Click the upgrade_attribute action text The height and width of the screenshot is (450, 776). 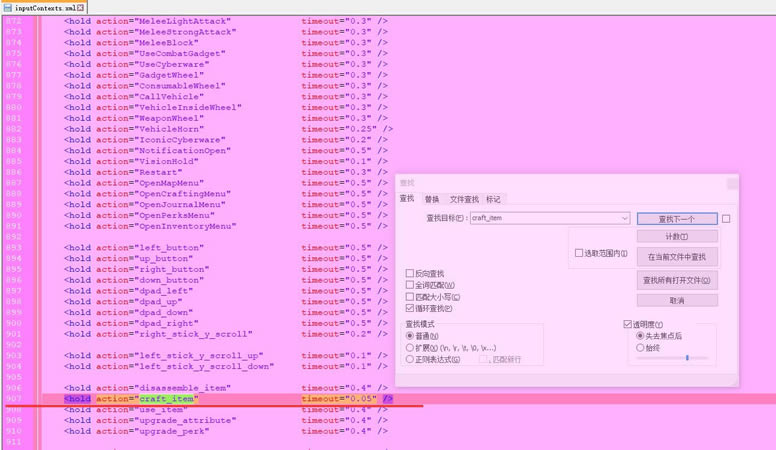[x=185, y=420]
